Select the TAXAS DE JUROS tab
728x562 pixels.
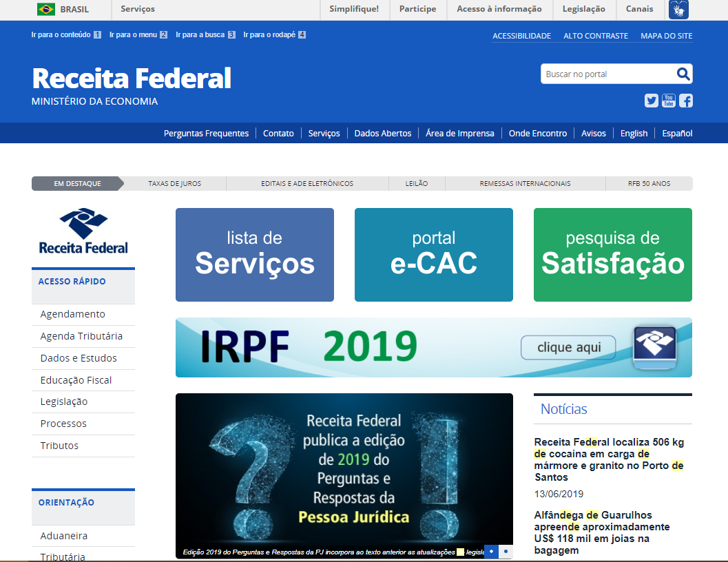tap(174, 183)
